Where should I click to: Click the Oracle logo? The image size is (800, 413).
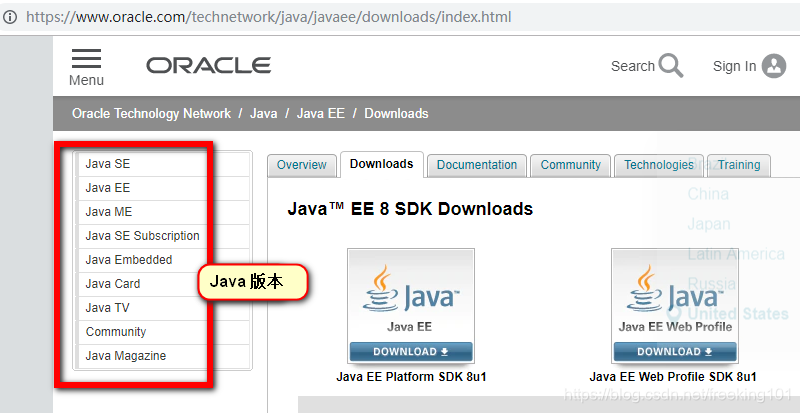[x=209, y=65]
